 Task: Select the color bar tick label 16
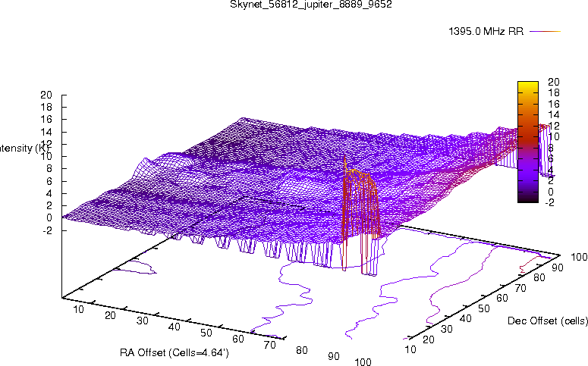click(x=553, y=104)
